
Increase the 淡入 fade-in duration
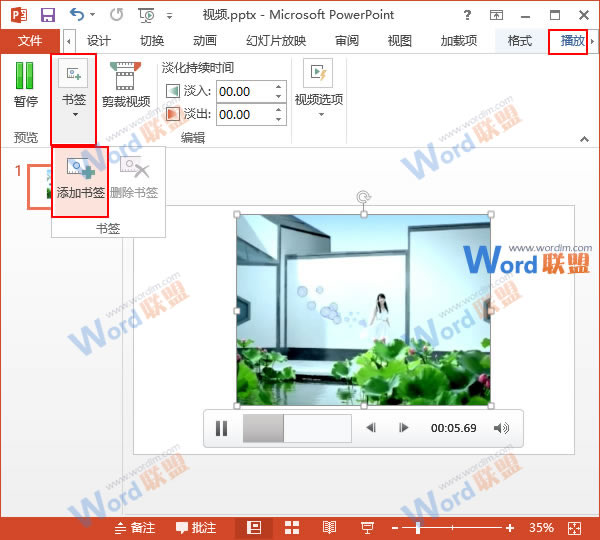click(x=279, y=87)
